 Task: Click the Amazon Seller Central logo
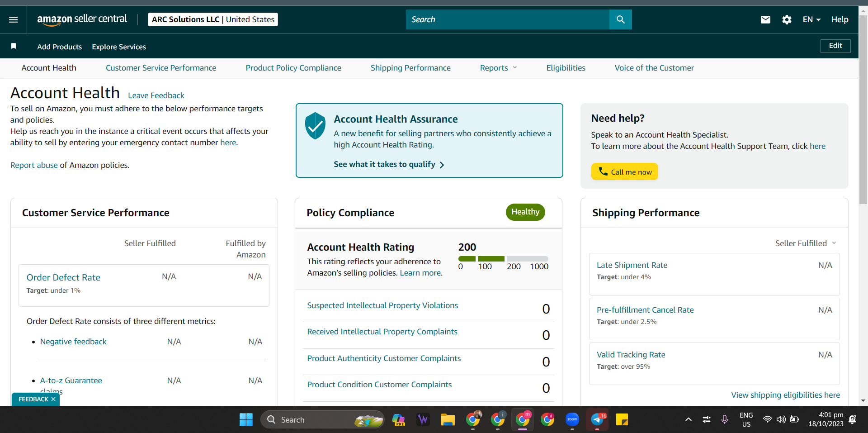coord(82,19)
